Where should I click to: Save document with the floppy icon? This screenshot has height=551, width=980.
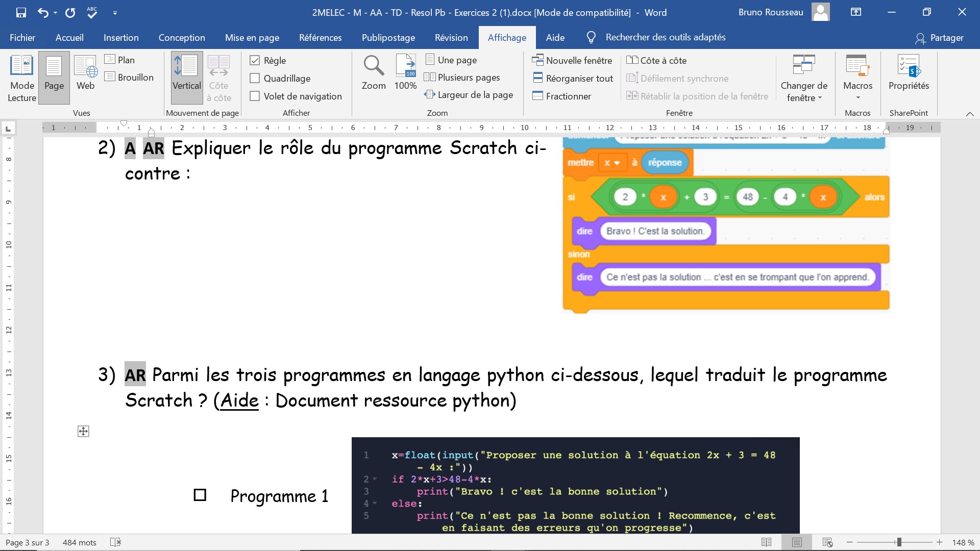[21, 13]
